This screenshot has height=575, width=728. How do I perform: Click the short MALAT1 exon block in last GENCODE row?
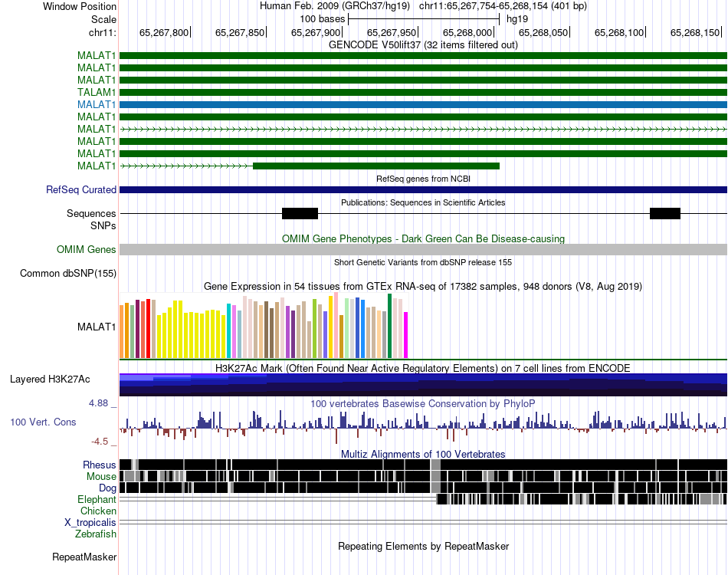[x=376, y=166]
